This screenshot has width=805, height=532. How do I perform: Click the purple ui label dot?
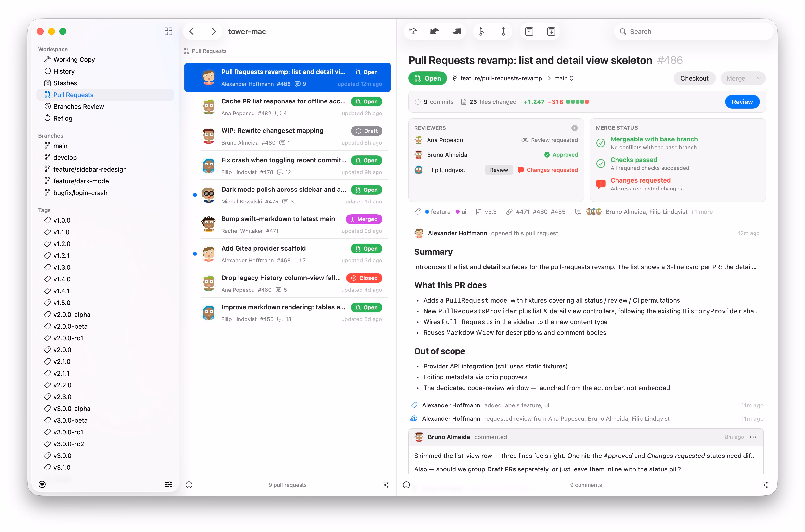[x=458, y=212]
